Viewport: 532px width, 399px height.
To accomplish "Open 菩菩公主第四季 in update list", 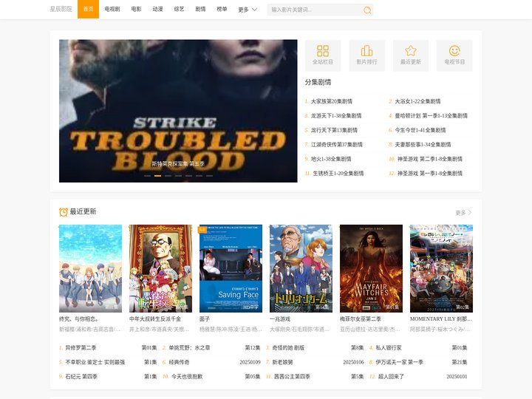I will pos(292,377).
